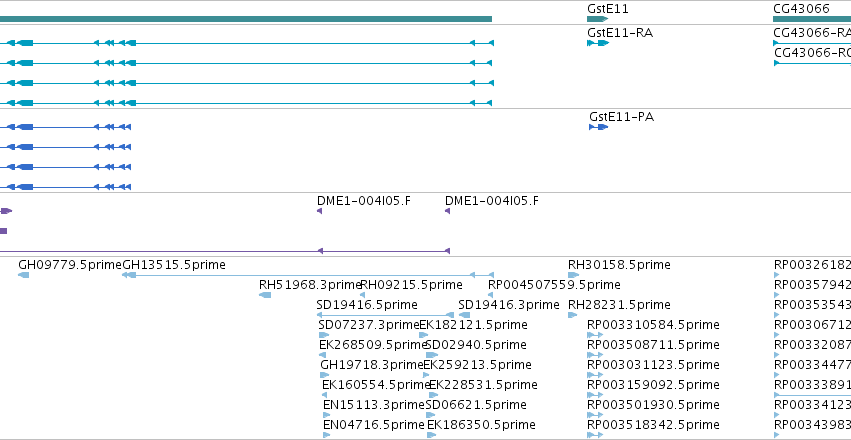
Task: Click the CG43066 gene bar
Action: pos(812,19)
